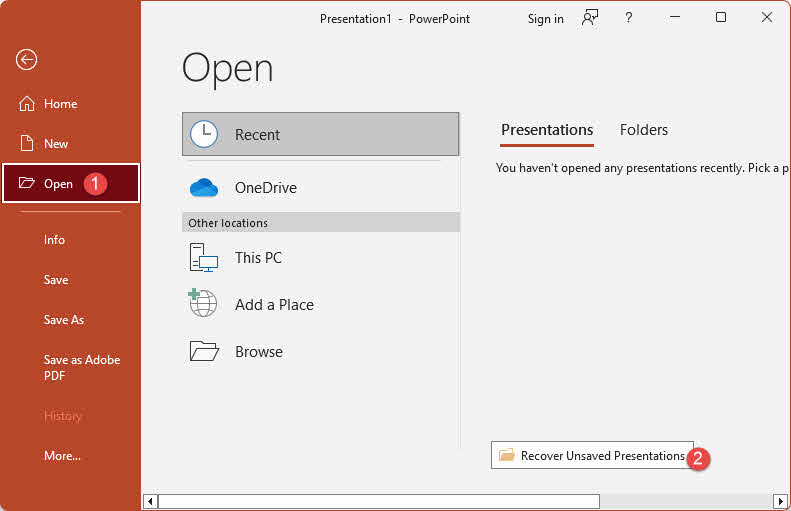Maximize the PowerPoint window
The height and width of the screenshot is (511, 791).
click(x=721, y=18)
